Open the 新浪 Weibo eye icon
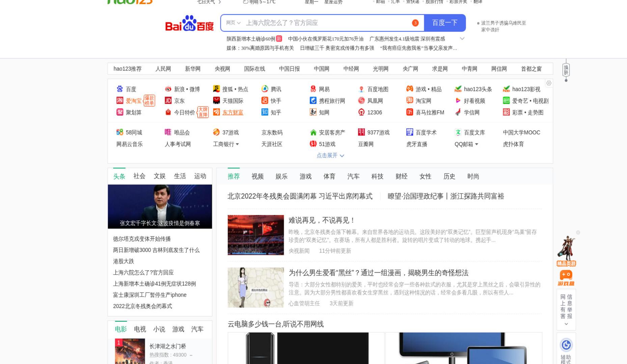 pyautogui.click(x=168, y=89)
